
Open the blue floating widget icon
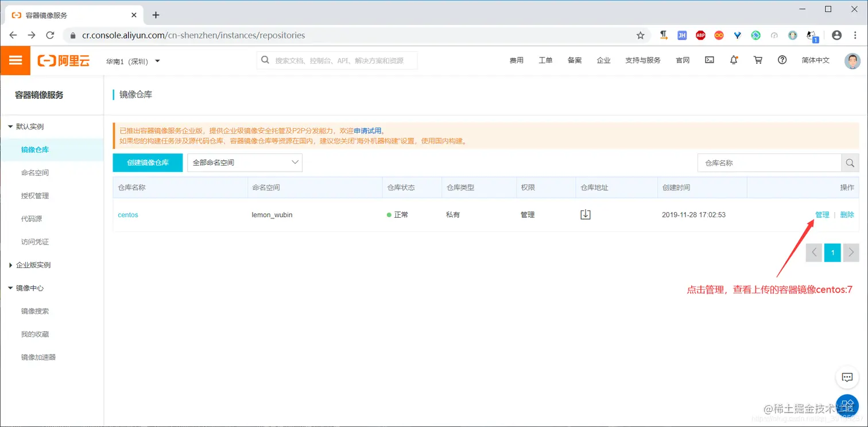pos(847,406)
